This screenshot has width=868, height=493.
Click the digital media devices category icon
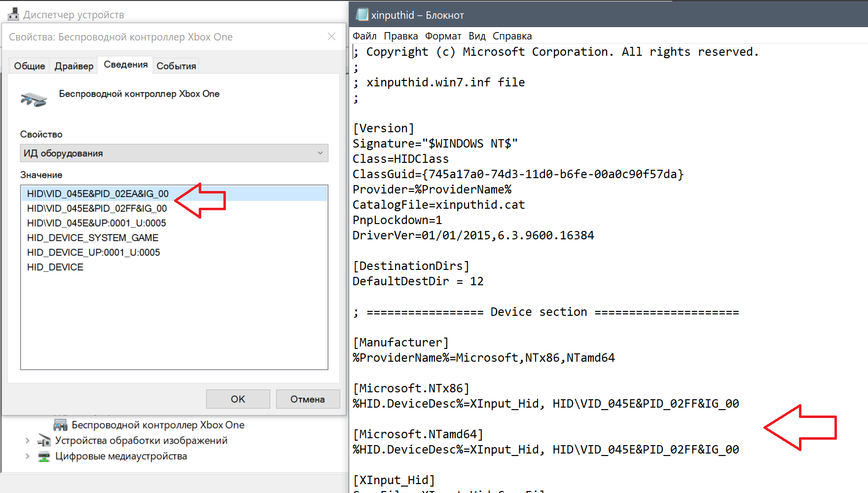44,456
